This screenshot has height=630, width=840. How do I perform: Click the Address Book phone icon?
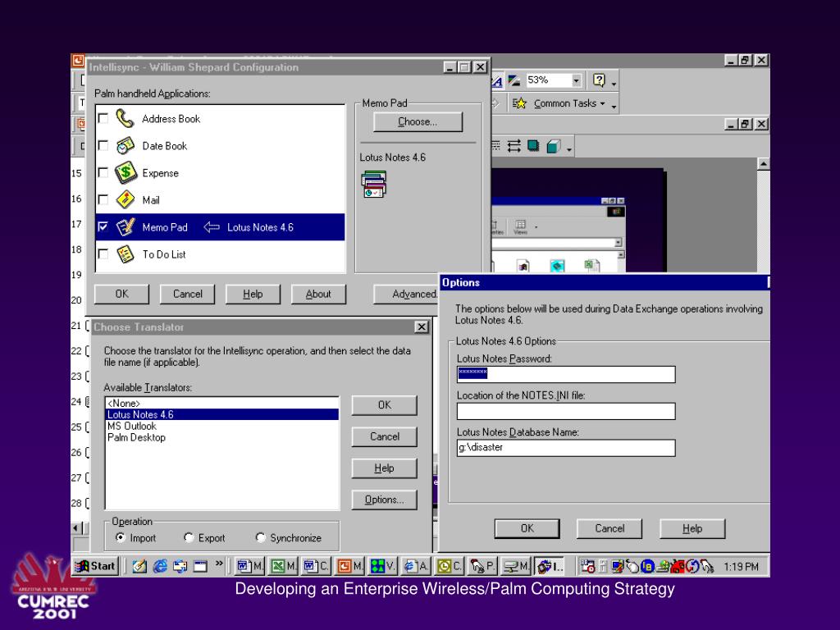coord(125,118)
